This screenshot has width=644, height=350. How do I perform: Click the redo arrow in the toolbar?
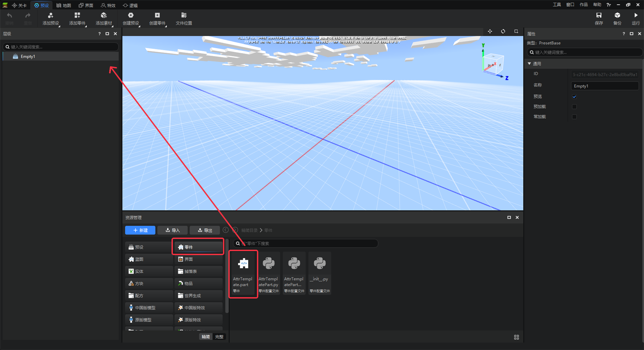[28, 16]
